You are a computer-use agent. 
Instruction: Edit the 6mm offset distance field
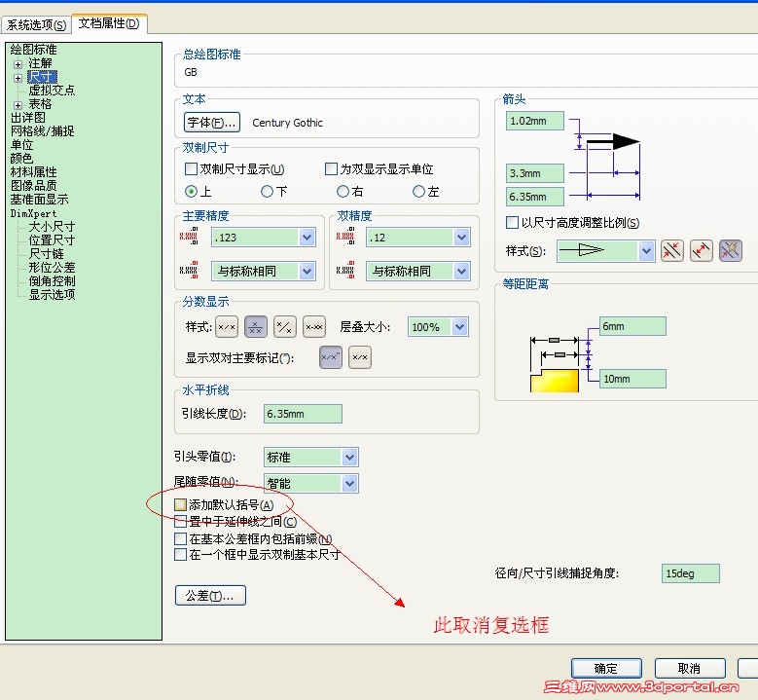pyautogui.click(x=632, y=326)
